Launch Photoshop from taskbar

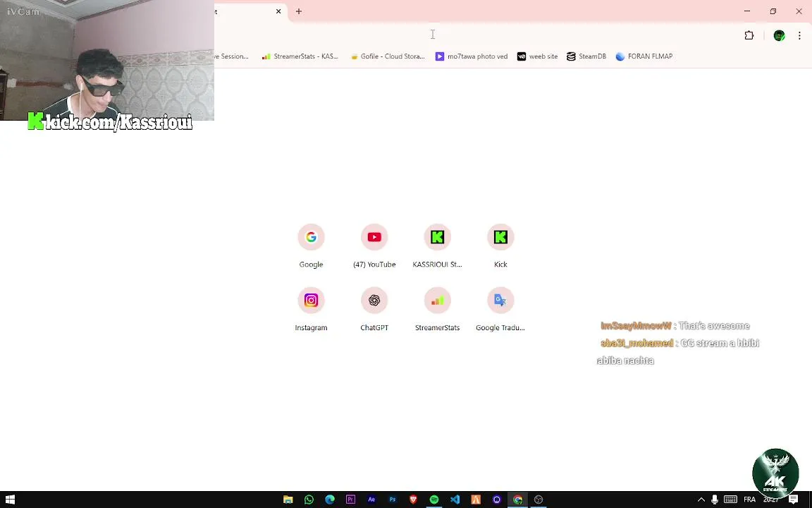[393, 500]
